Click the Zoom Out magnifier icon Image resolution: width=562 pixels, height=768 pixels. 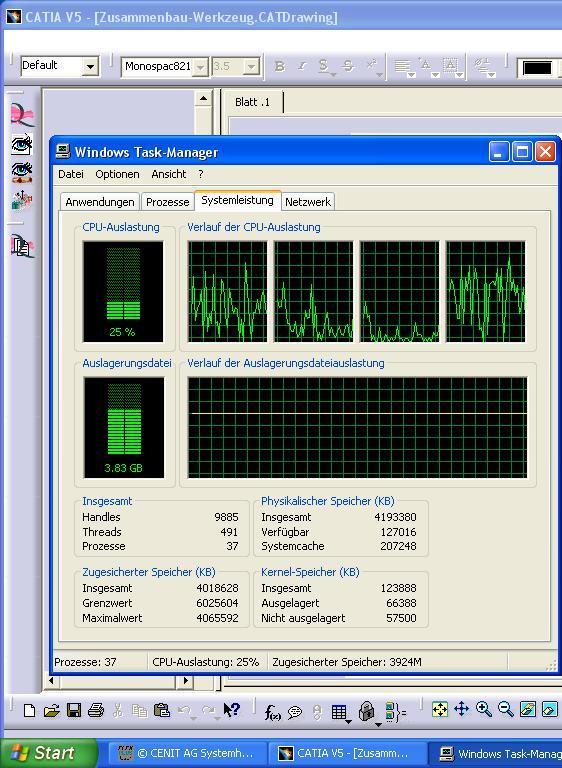(x=506, y=709)
